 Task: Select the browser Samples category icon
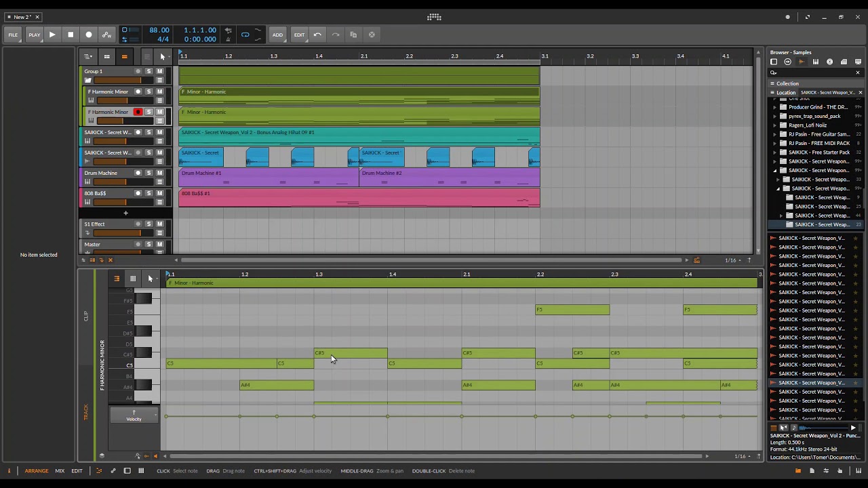[802, 62]
